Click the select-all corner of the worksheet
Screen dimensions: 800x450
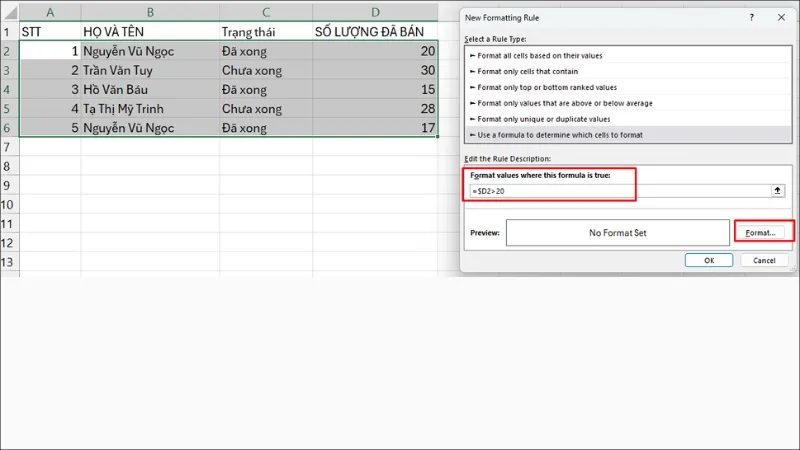tap(9, 11)
